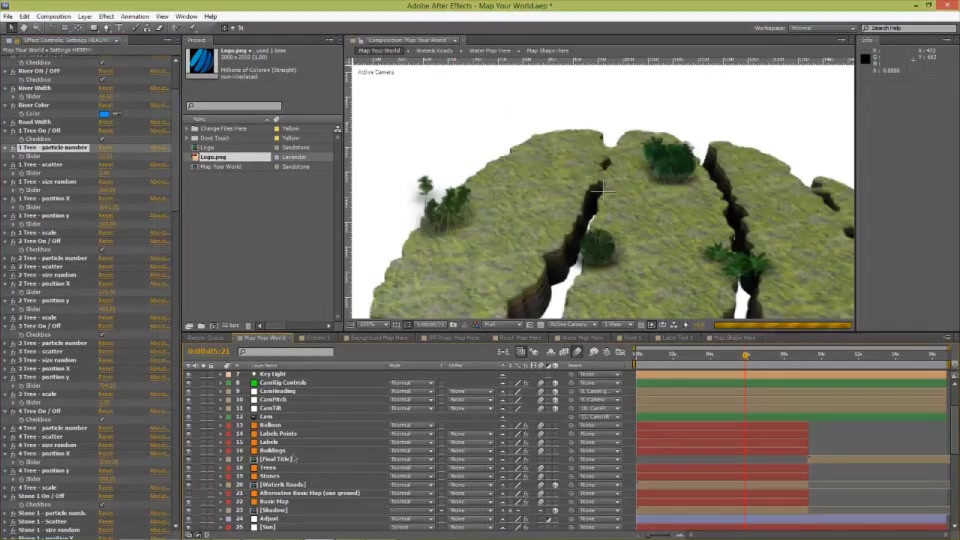
Task: Select the Brush tool
Action: point(135,28)
